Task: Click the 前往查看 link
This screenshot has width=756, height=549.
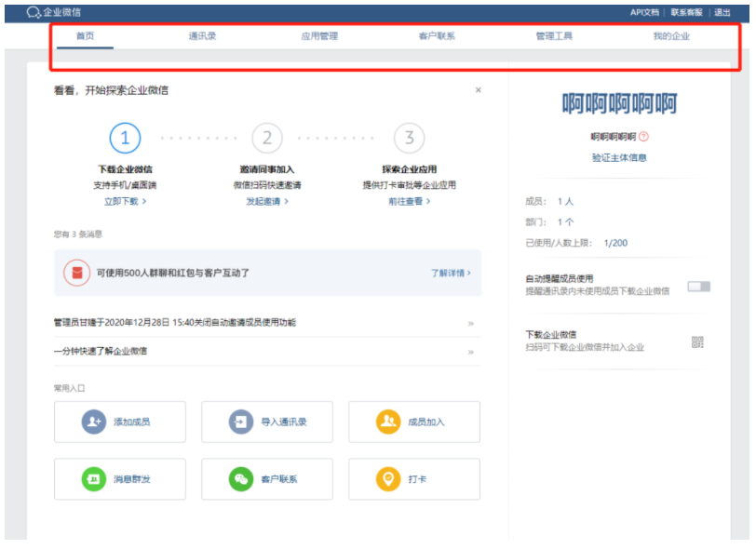Action: tap(410, 202)
